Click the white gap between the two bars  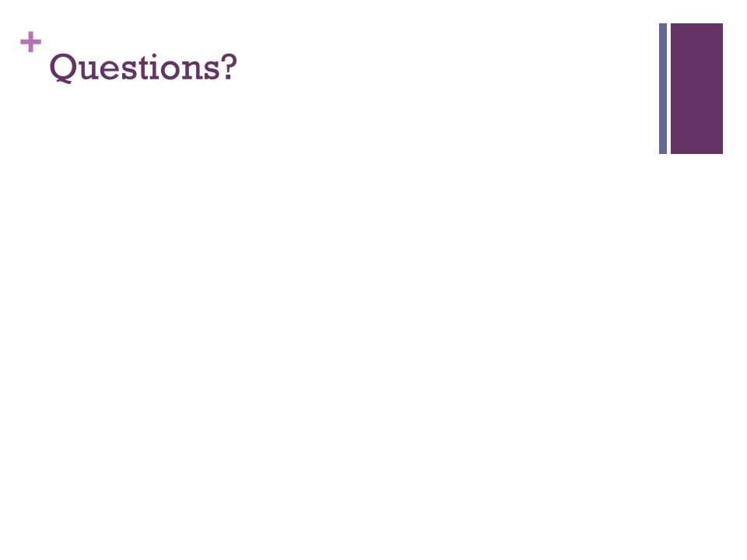[669, 89]
